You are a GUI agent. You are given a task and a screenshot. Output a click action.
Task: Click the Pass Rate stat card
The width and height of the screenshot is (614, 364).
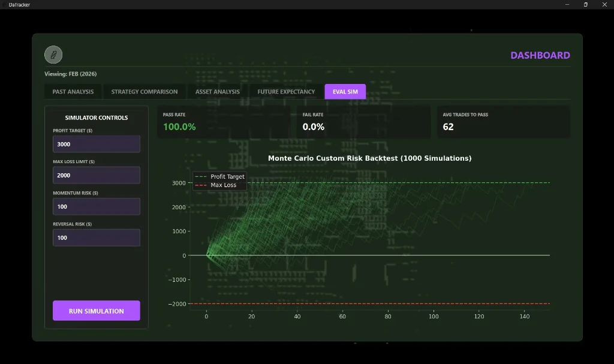pos(224,122)
